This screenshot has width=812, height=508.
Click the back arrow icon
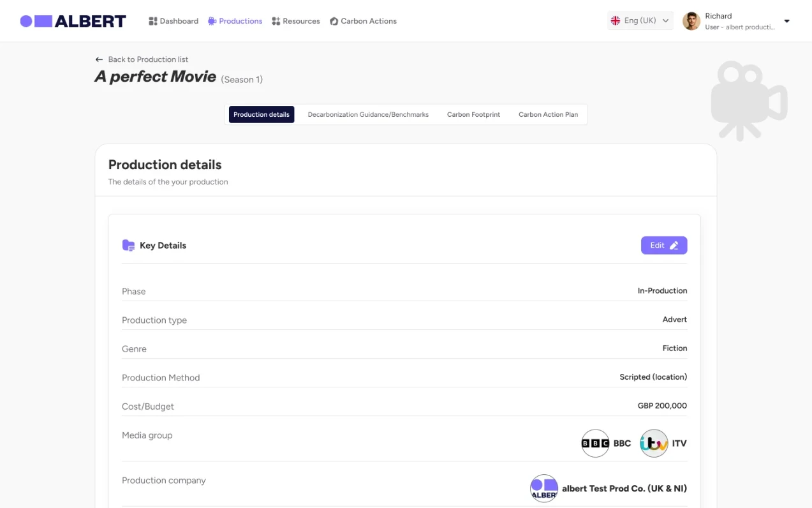coord(99,59)
